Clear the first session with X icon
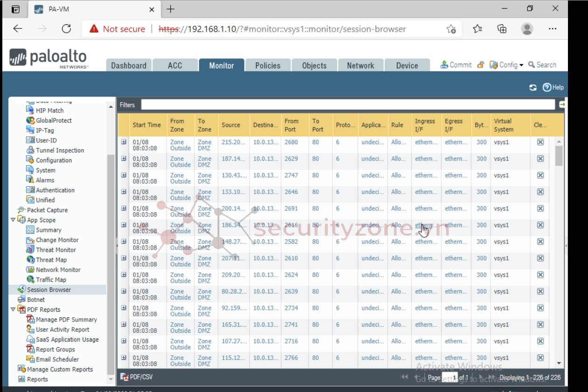 tap(540, 142)
